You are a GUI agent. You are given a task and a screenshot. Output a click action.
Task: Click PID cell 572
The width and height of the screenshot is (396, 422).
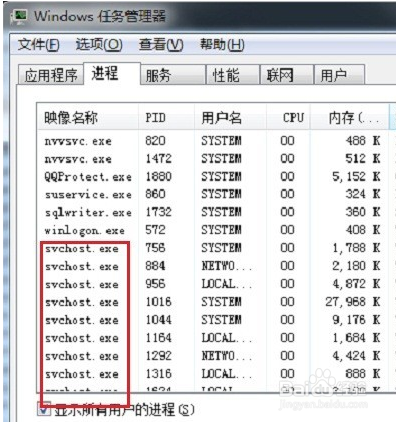point(155,230)
